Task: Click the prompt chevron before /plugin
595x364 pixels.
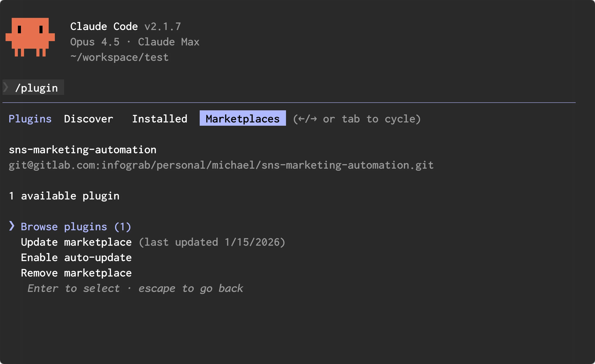Action: click(x=6, y=87)
